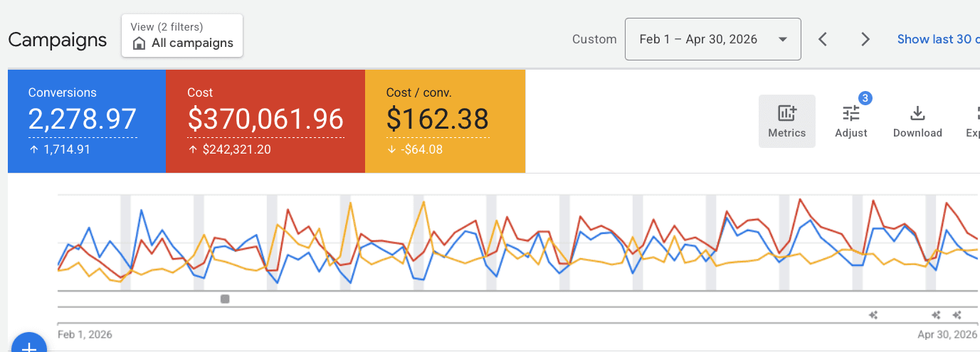The image size is (980, 352).
Task: Click the home icon beside All campaigns
Action: coord(139,43)
